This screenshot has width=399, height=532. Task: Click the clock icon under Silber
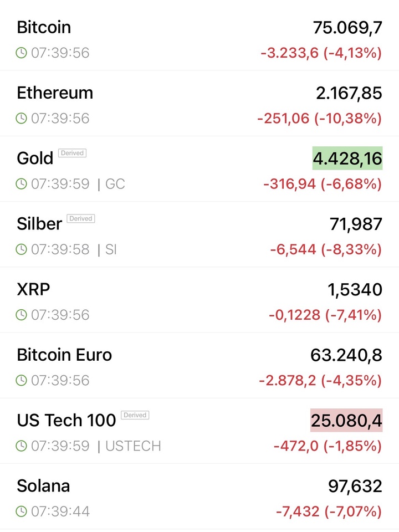pos(21,249)
